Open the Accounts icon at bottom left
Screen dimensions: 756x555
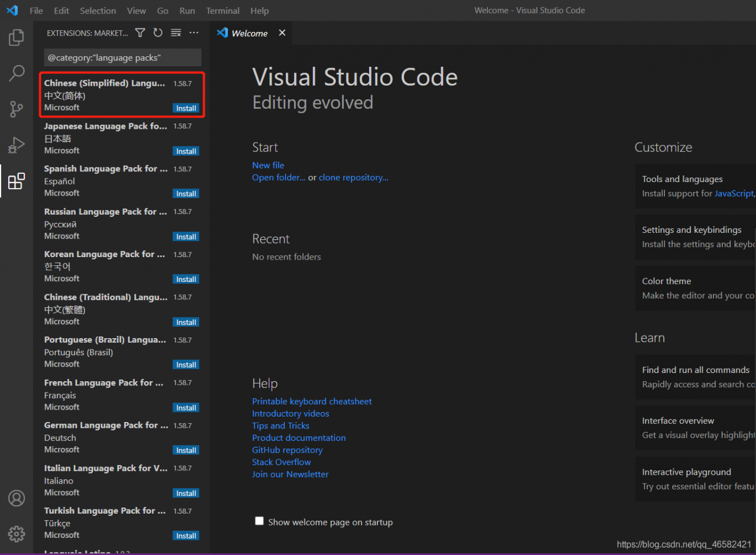[17, 498]
